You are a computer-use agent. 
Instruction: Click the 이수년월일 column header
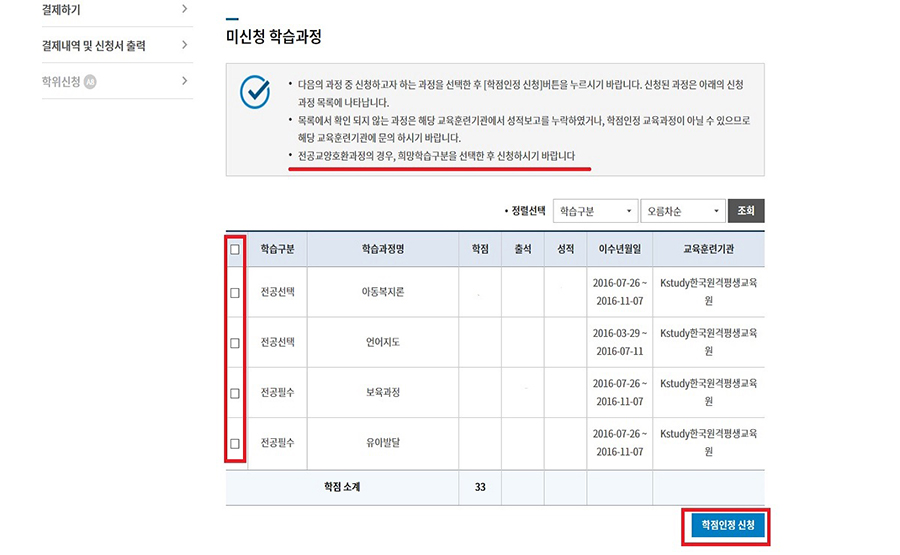tap(619, 249)
